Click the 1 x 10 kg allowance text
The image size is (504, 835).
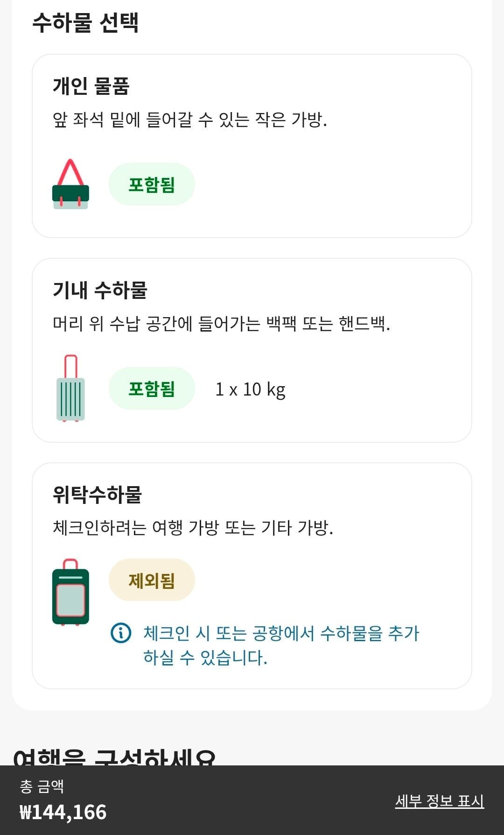click(250, 389)
